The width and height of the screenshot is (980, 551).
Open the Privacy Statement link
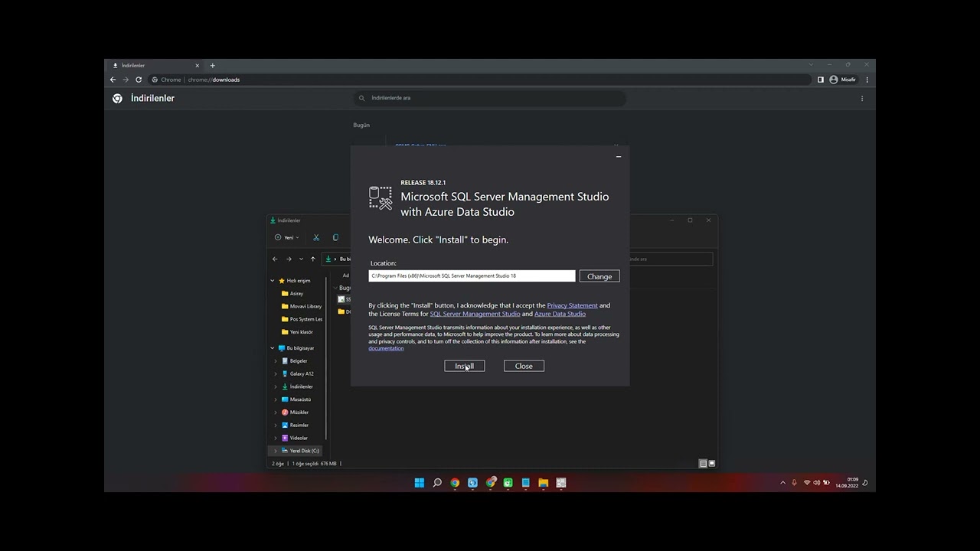(572, 305)
